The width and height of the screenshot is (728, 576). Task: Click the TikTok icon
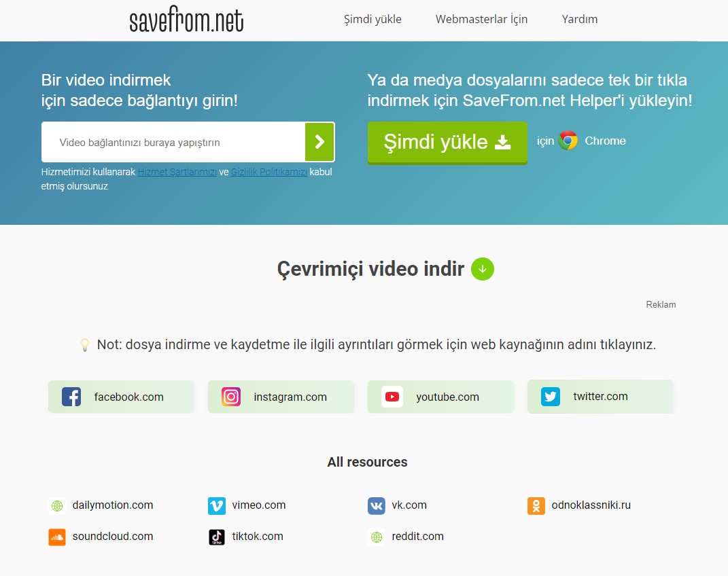(x=216, y=537)
